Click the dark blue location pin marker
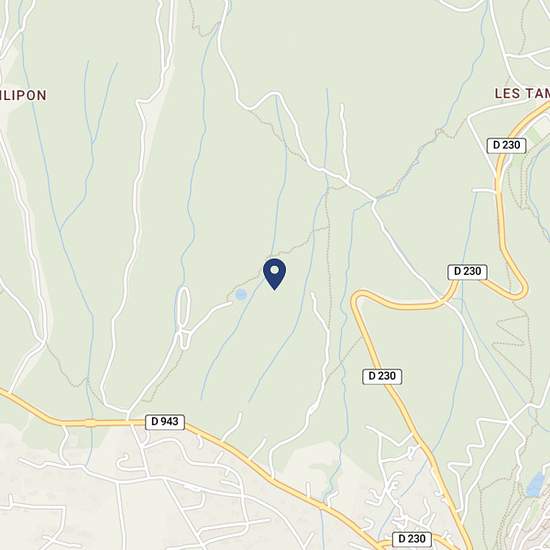Viewport: 550px width, 550px height. (274, 274)
